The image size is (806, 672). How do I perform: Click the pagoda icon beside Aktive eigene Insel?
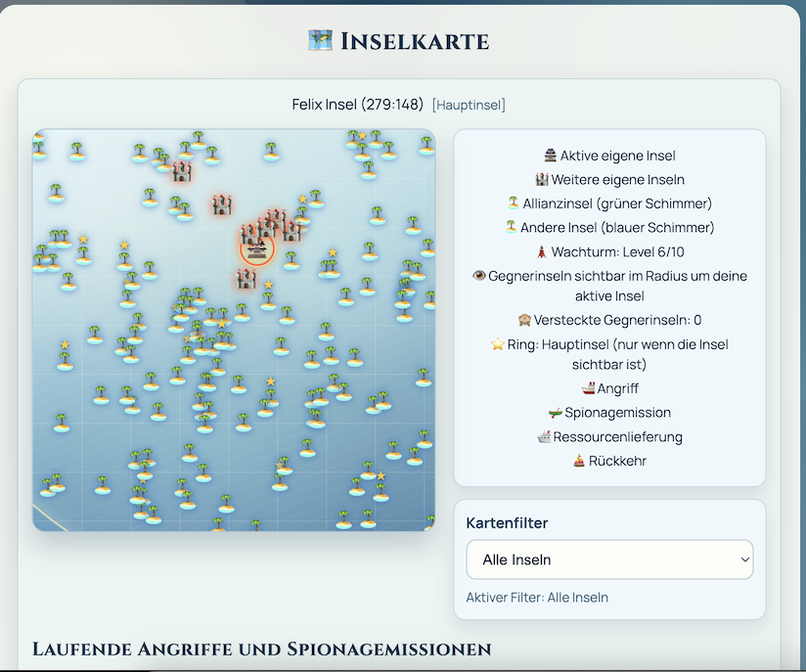tap(551, 157)
